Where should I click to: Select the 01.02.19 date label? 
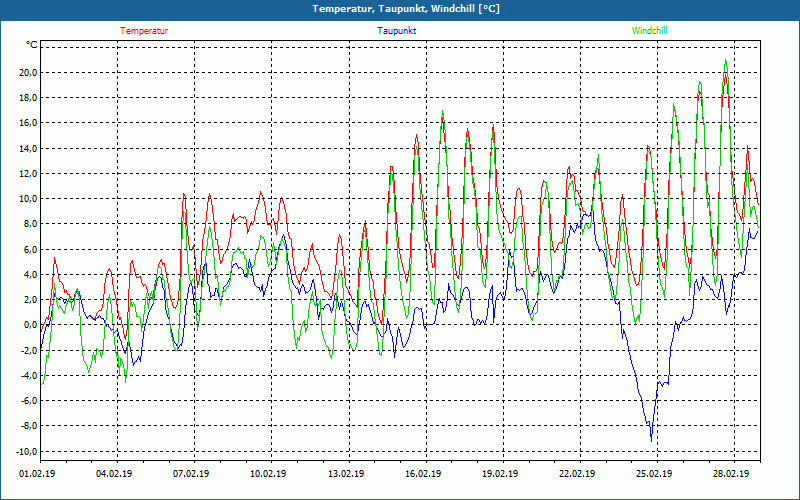click(37, 473)
